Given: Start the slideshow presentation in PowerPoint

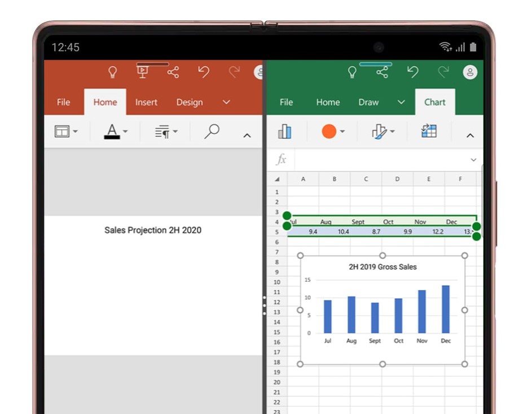Looking at the screenshot, I should [142, 72].
